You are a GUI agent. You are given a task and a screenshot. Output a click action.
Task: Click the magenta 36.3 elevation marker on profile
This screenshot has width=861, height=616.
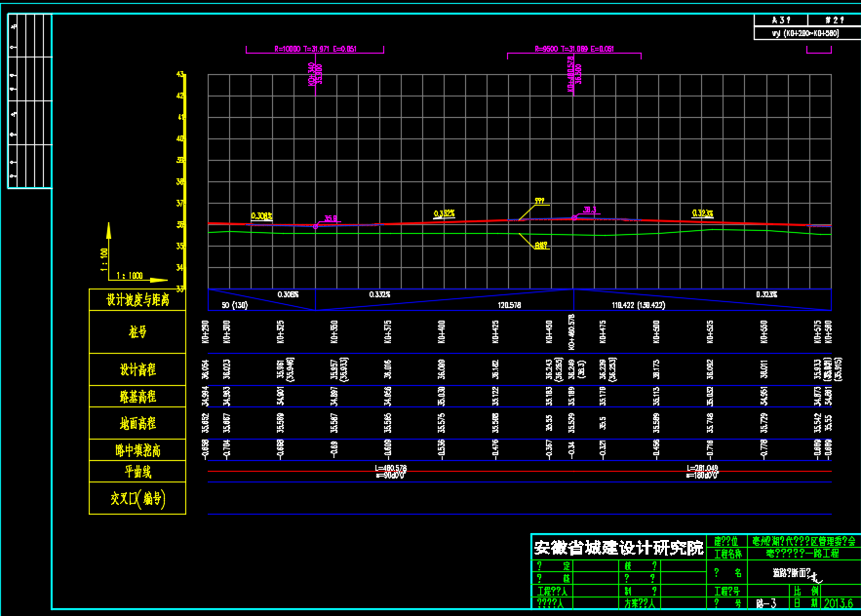[x=589, y=210]
